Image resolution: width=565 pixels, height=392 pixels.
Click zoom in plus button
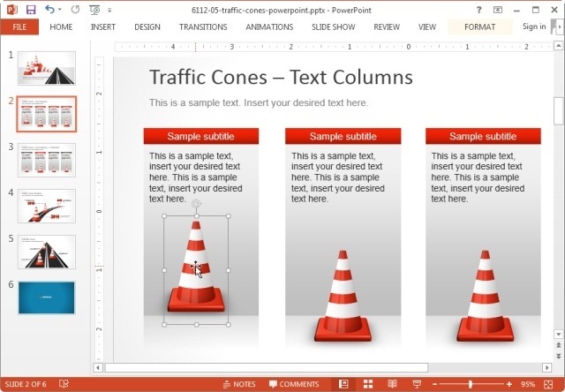point(509,384)
